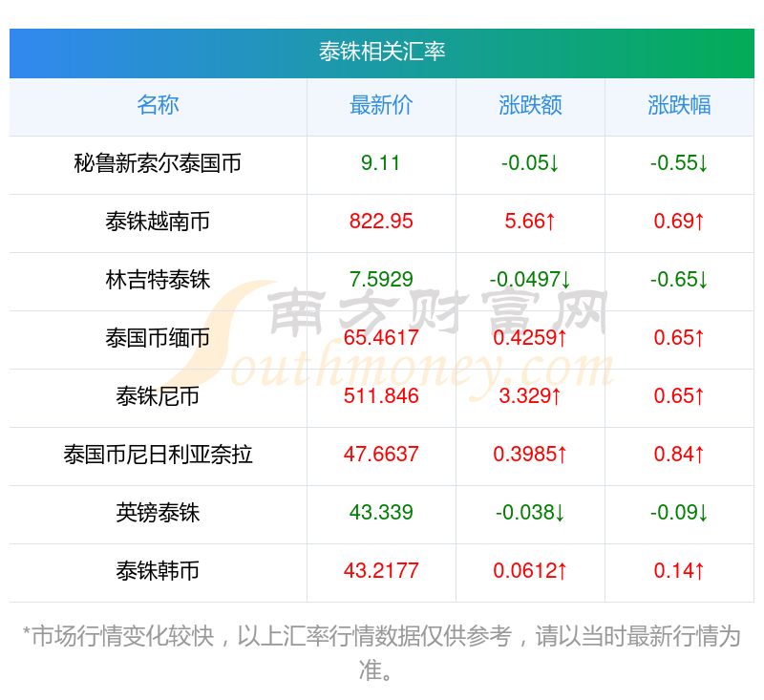This screenshot has height=700, width=764.
Task: Click the price value 43.339
Action: [x=381, y=512]
